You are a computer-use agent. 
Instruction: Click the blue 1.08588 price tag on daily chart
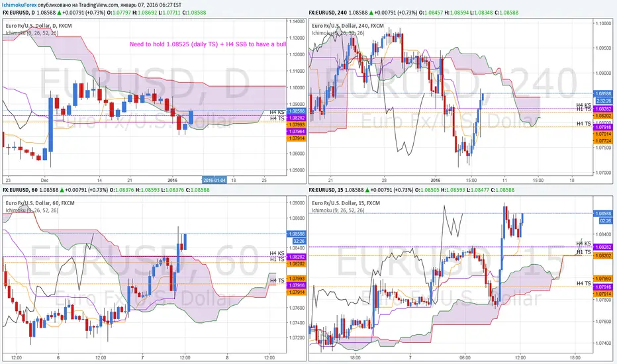pyautogui.click(x=297, y=111)
